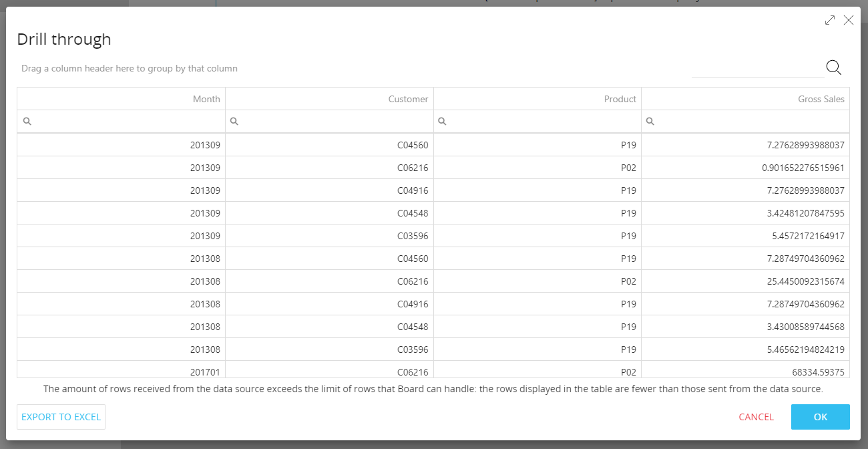Sort by the Customer column header
The width and height of the screenshot is (868, 449).
pyautogui.click(x=329, y=99)
